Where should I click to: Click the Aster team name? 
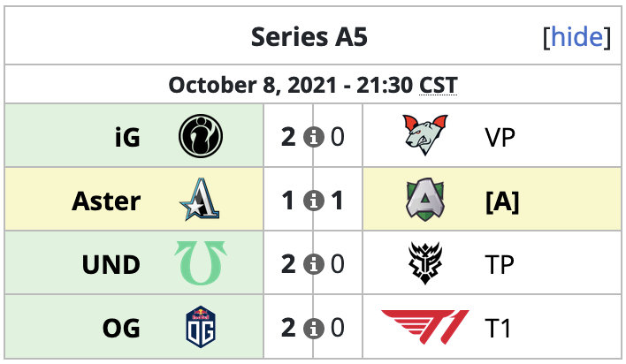pyautogui.click(x=106, y=201)
